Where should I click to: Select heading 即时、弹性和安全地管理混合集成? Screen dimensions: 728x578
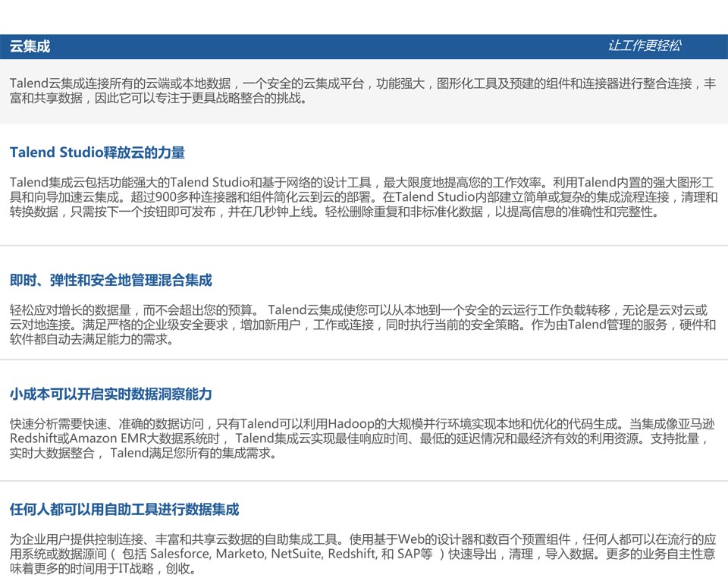click(111, 281)
